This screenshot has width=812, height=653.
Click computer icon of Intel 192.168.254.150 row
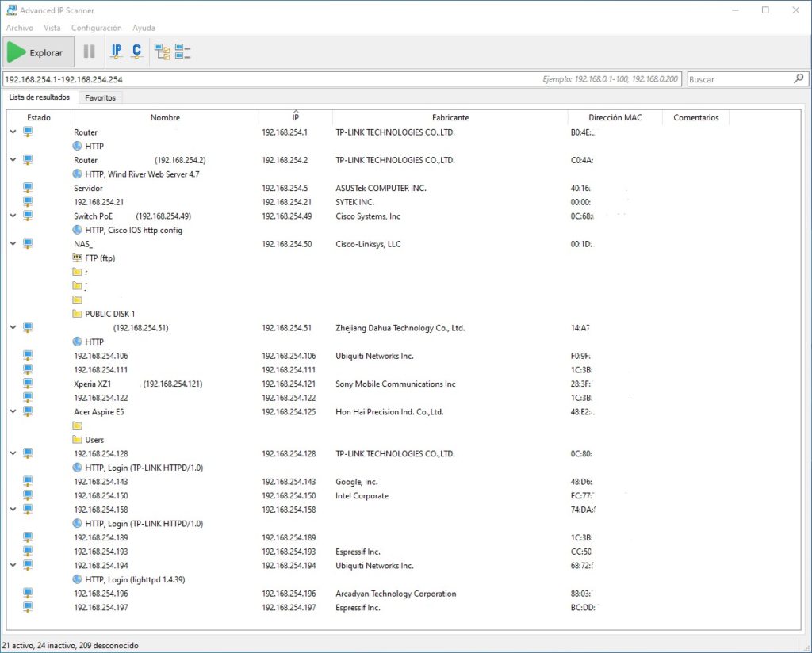pos(28,495)
